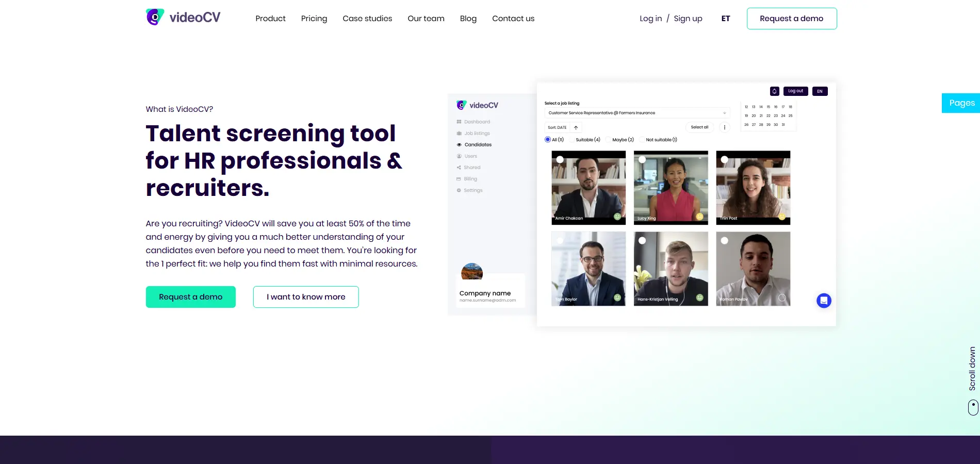Open Amir Chakcan's video thumbnail

(589, 188)
